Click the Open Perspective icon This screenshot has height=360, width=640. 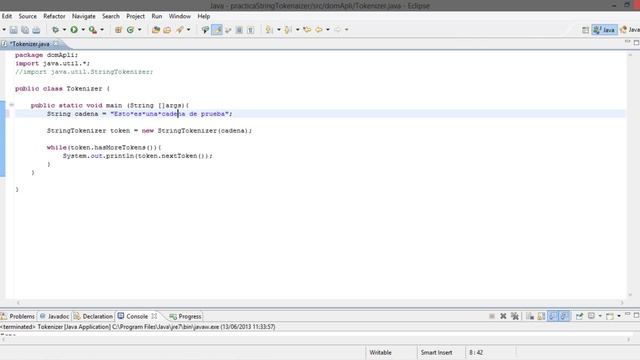585,30
